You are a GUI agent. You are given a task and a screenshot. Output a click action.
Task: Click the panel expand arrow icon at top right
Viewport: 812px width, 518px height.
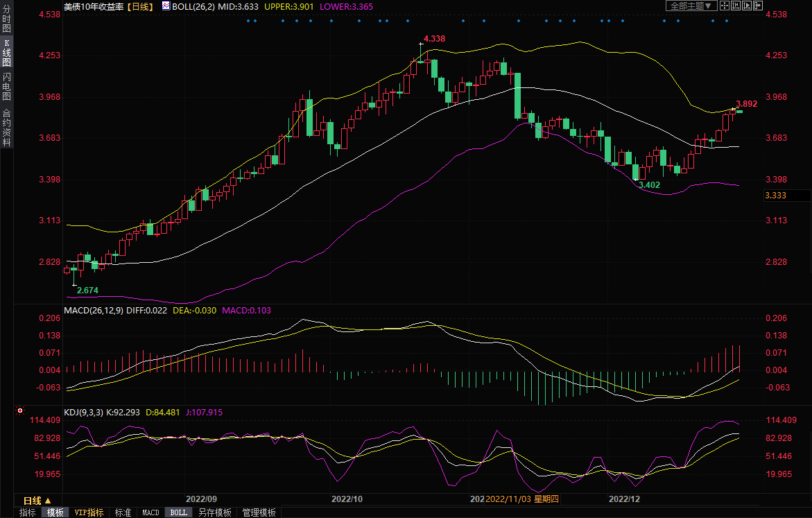point(757,6)
